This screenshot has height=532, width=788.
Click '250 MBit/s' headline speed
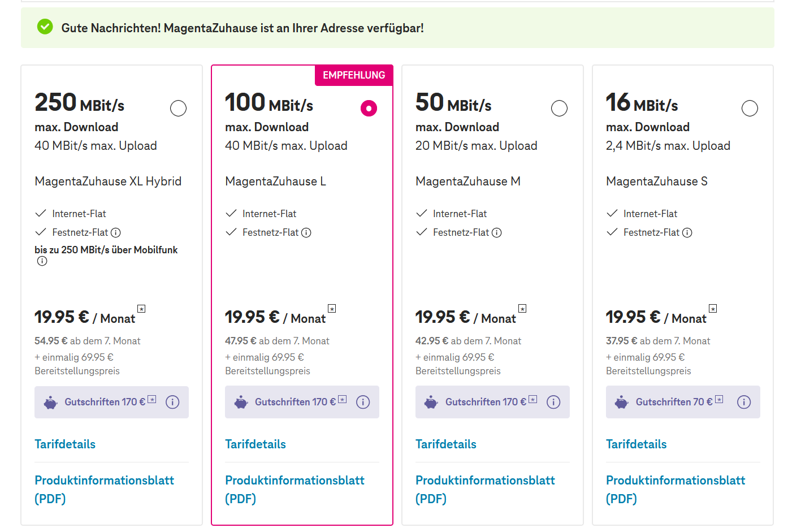[x=80, y=103]
